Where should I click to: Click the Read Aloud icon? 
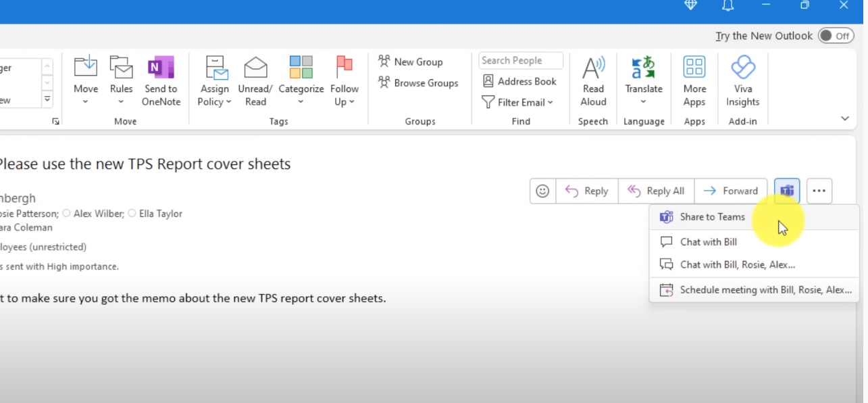(593, 68)
